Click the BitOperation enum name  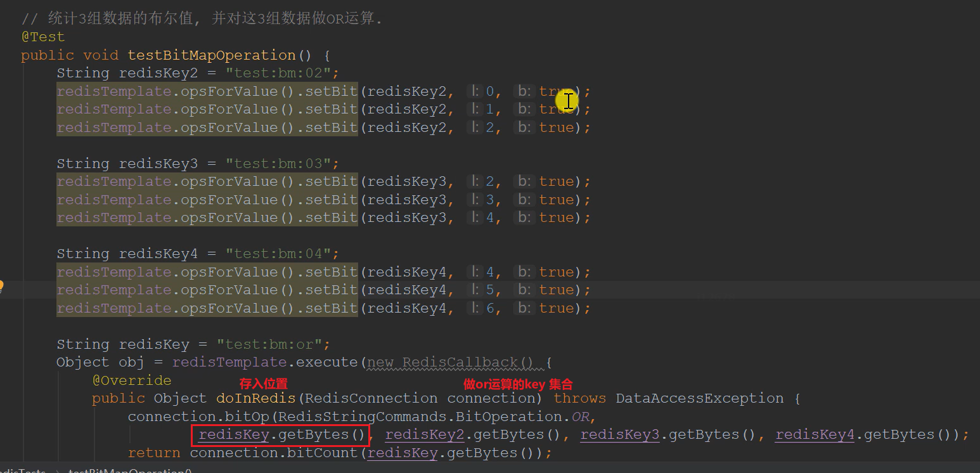pos(509,417)
